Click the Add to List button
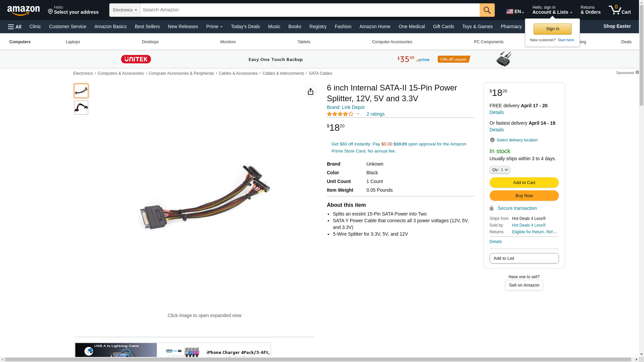Image resolution: width=644 pixels, height=362 pixels. click(x=524, y=258)
